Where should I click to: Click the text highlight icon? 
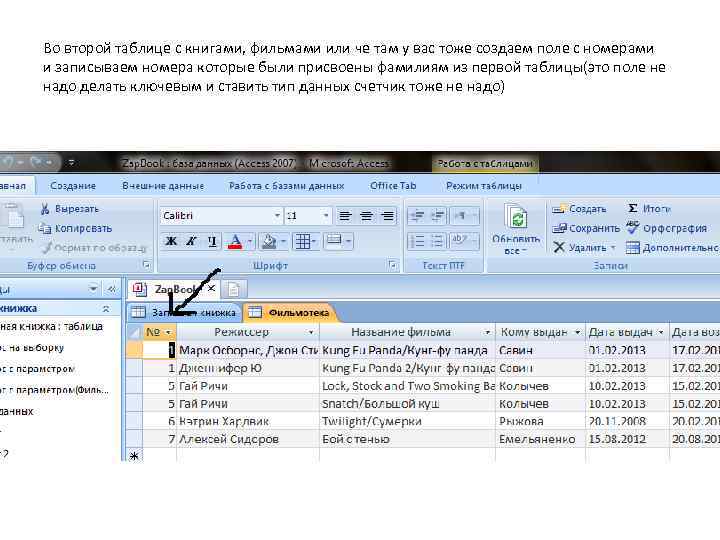coord(460,241)
